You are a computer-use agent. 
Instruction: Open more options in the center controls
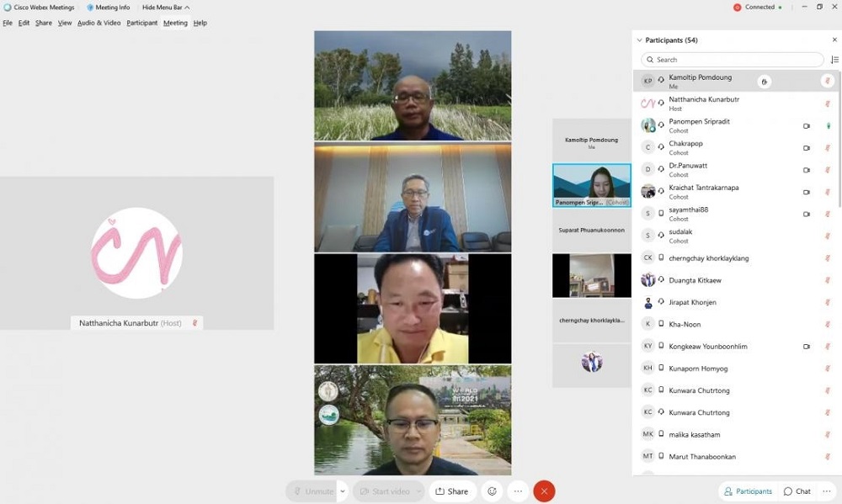pos(518,491)
